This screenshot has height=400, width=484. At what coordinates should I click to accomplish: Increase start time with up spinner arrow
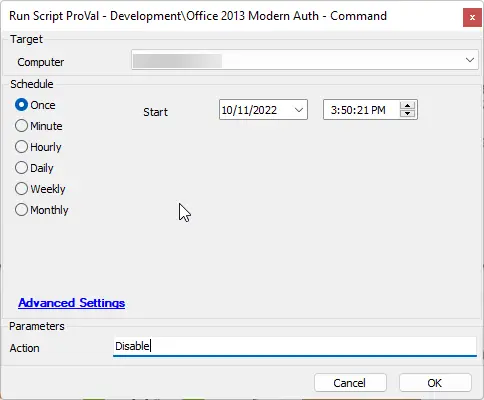(x=407, y=106)
